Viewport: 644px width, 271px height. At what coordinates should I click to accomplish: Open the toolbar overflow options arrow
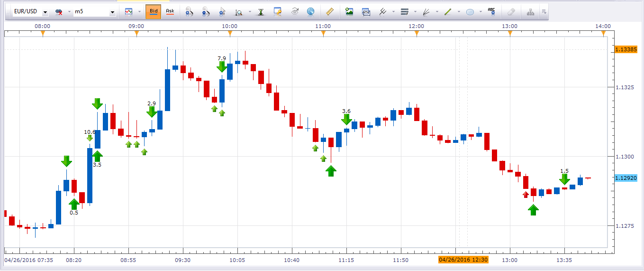point(544,12)
